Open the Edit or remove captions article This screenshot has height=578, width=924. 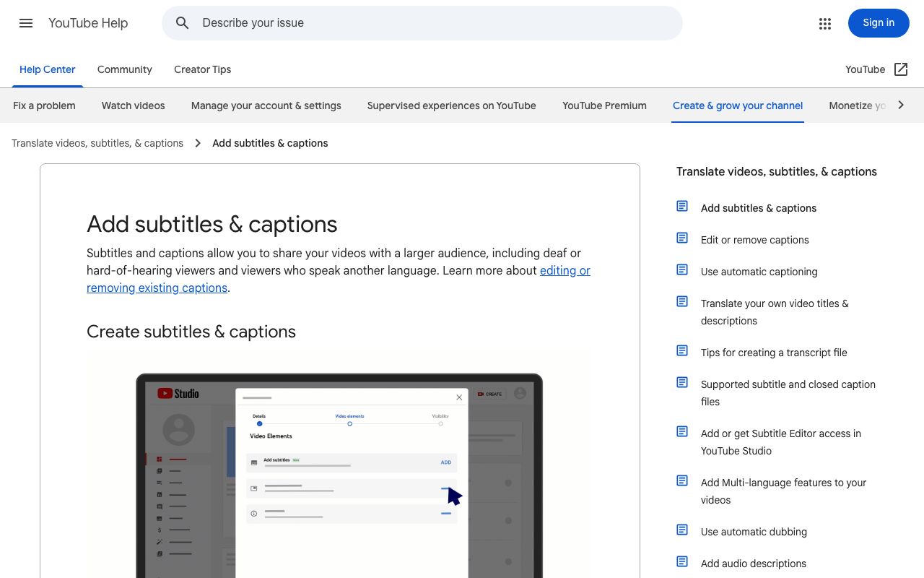755,240
